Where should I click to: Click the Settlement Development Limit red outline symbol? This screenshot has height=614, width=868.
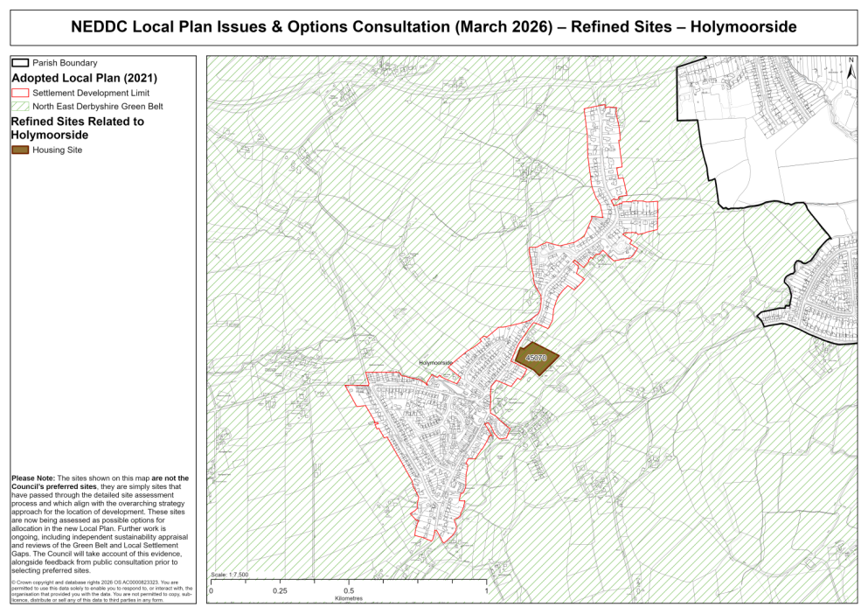click(x=19, y=93)
